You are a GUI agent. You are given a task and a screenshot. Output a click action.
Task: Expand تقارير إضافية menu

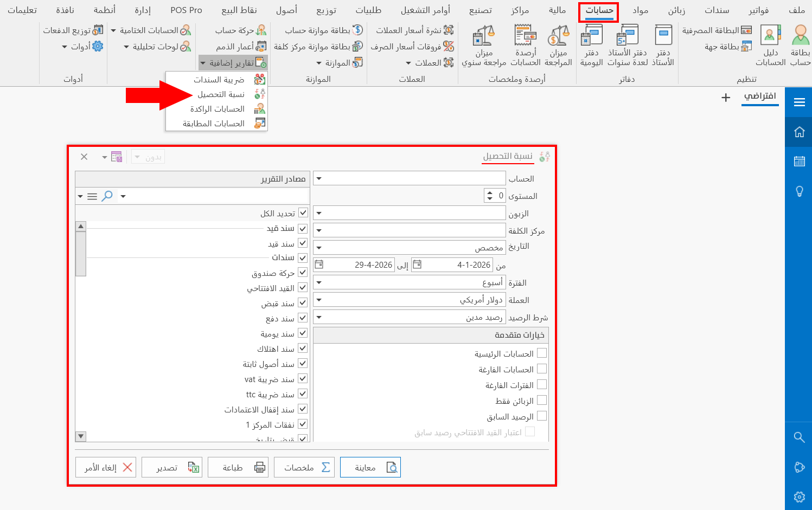coord(233,63)
